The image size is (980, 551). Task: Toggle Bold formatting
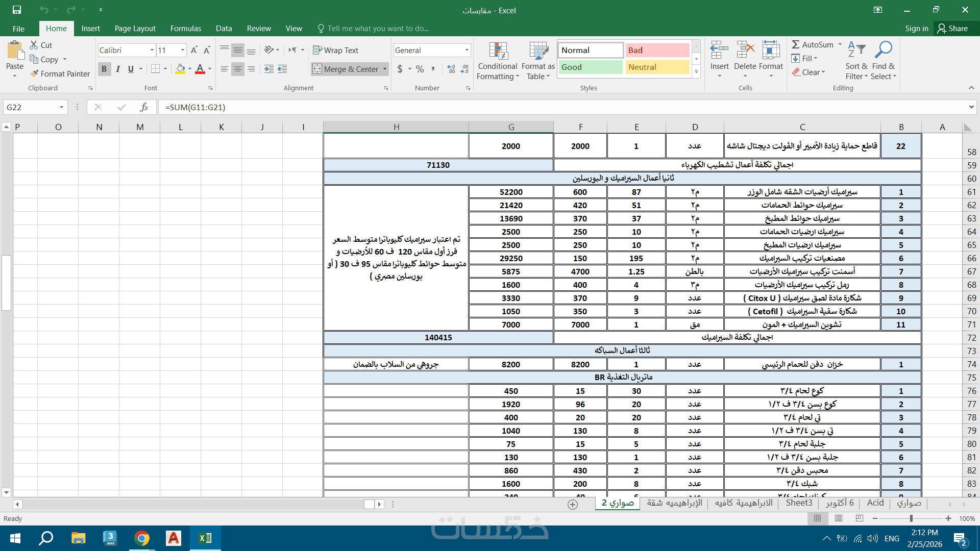tap(104, 69)
